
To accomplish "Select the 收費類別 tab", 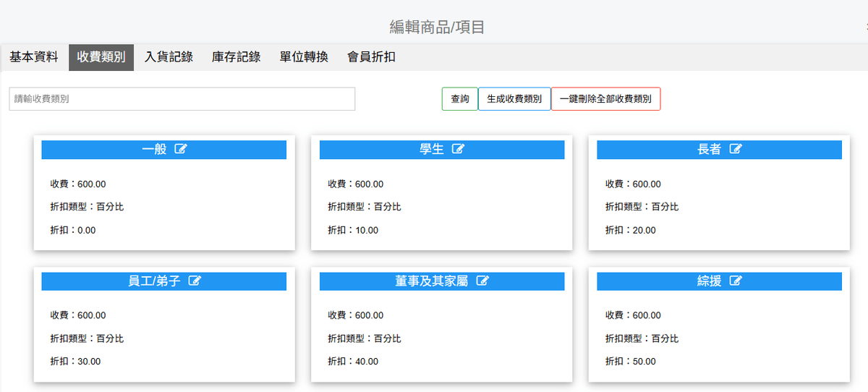I will point(101,57).
